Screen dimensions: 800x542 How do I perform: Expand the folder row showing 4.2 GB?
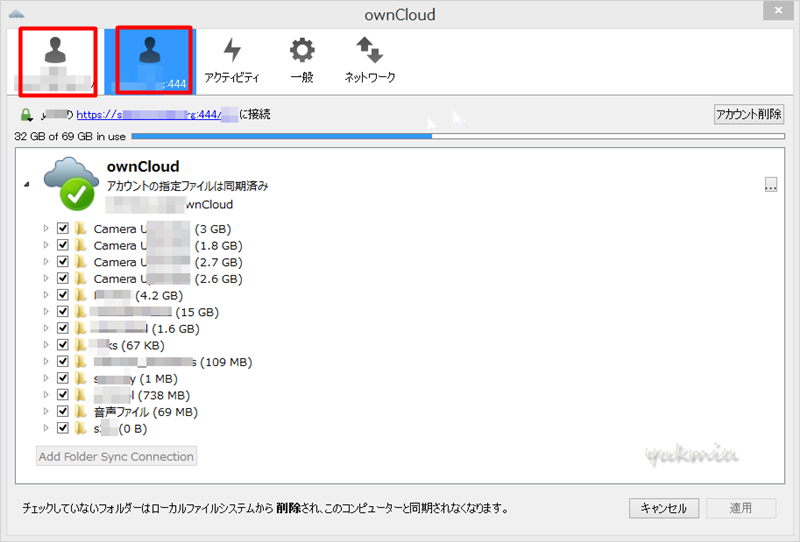pyautogui.click(x=45, y=294)
